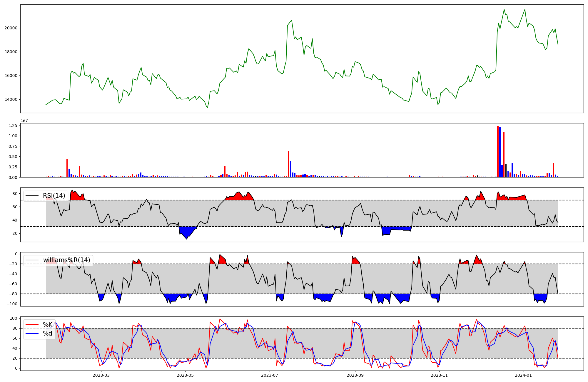Click the RSI(14) legend label

point(54,196)
